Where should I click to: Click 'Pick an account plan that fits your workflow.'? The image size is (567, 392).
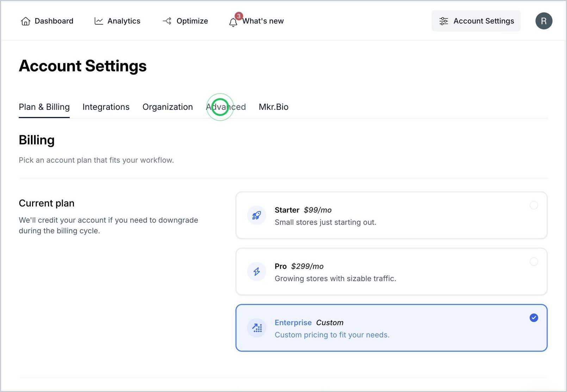coord(96,160)
